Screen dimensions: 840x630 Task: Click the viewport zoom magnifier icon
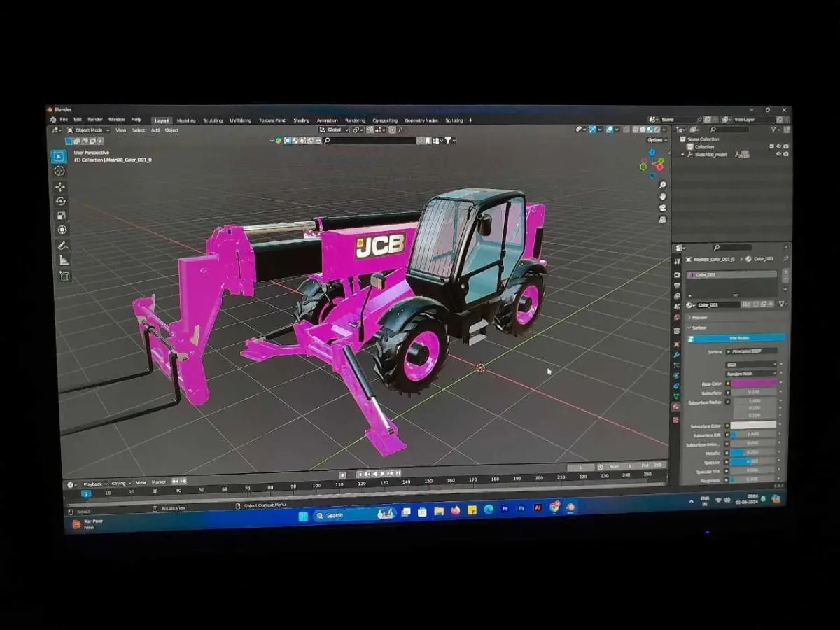[x=662, y=185]
